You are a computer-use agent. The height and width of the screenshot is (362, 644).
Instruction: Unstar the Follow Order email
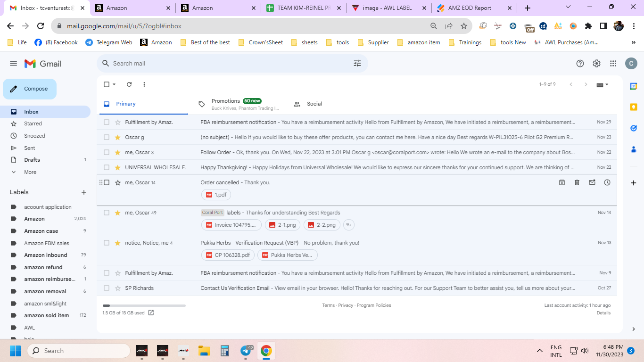tap(118, 152)
